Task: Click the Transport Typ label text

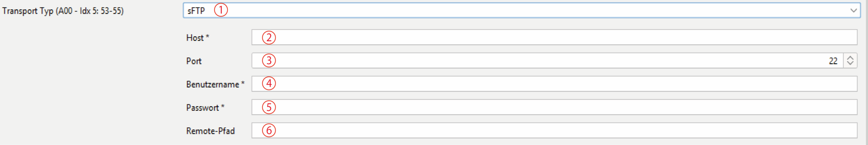Action: pos(63,11)
